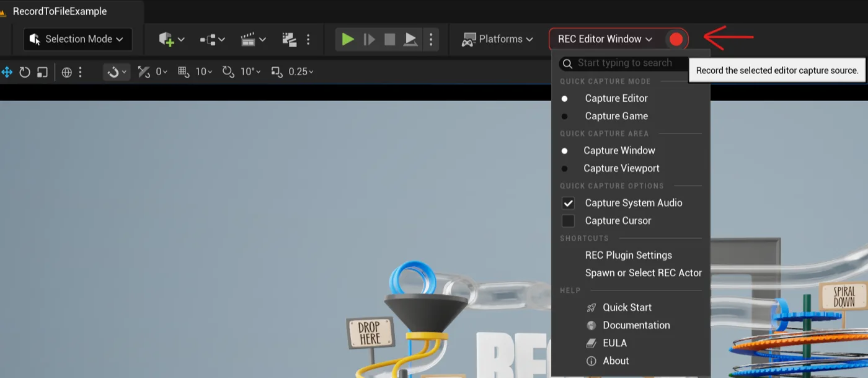The width and height of the screenshot is (868, 378).
Task: Expand the Blueprints chevron arrow
Action: [x=221, y=40]
